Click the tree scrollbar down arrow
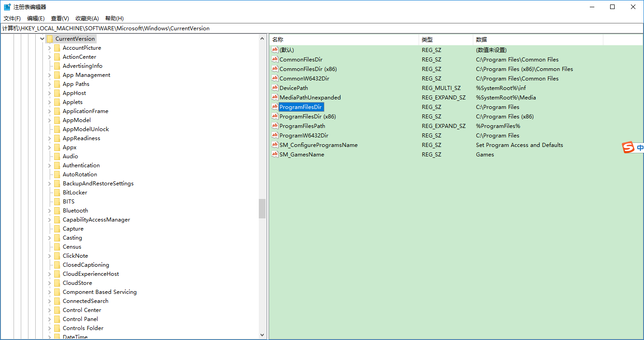Screen dimensions: 644x340 262,335
